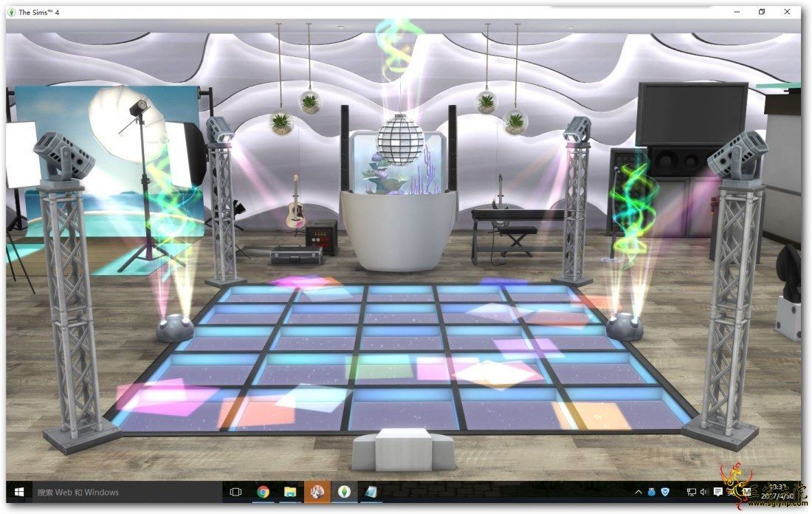The image size is (812, 514).
Task: Select the keyboard piano beside the DJ booth
Action: click(517, 233)
